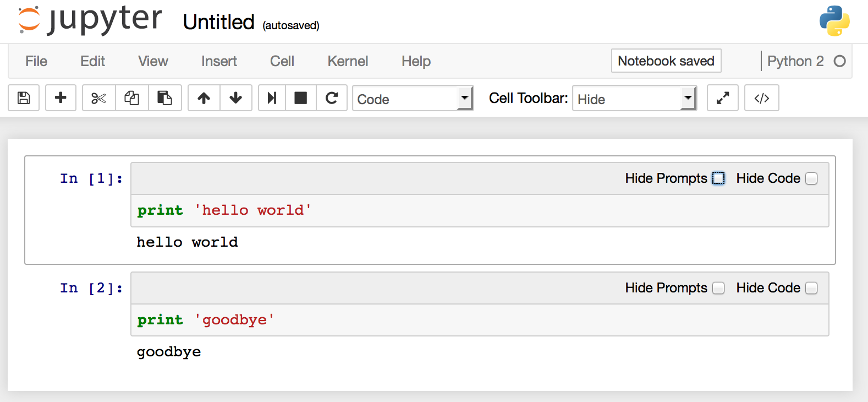The width and height of the screenshot is (868, 402).
Task: Click the Notebook saved notification
Action: click(666, 61)
